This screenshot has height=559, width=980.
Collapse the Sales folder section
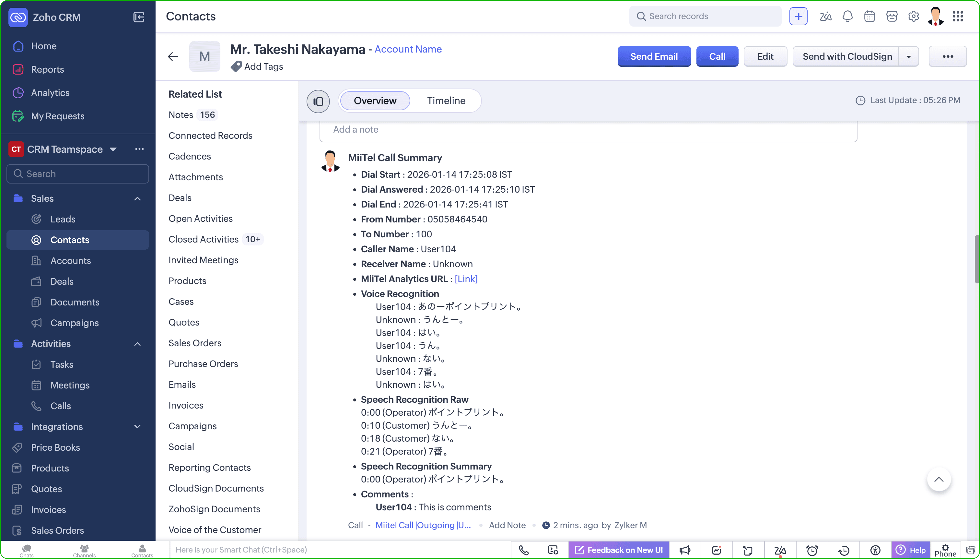(x=137, y=198)
